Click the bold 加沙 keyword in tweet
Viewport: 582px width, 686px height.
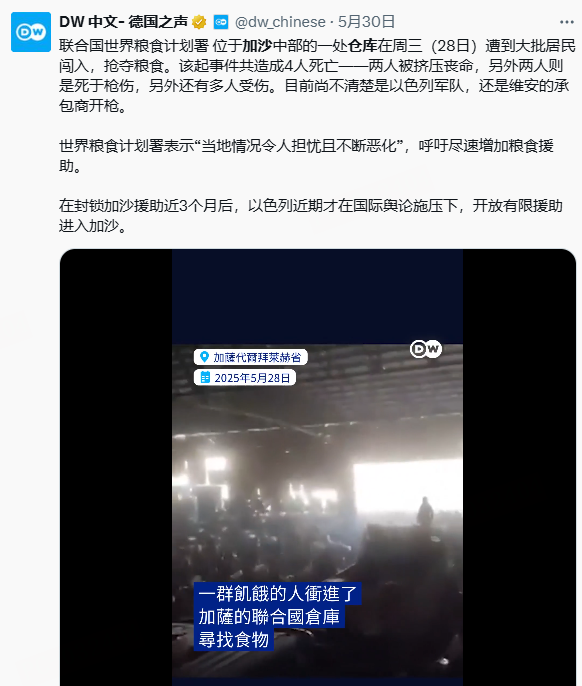click(x=257, y=46)
